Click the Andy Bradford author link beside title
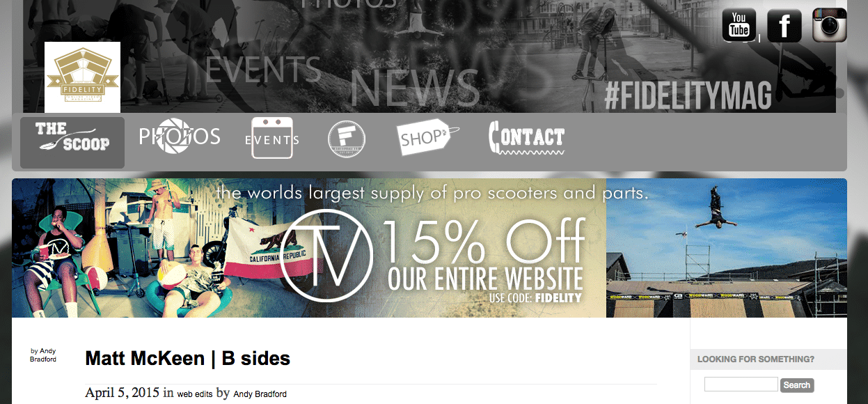This screenshot has height=404, width=868. click(x=43, y=355)
